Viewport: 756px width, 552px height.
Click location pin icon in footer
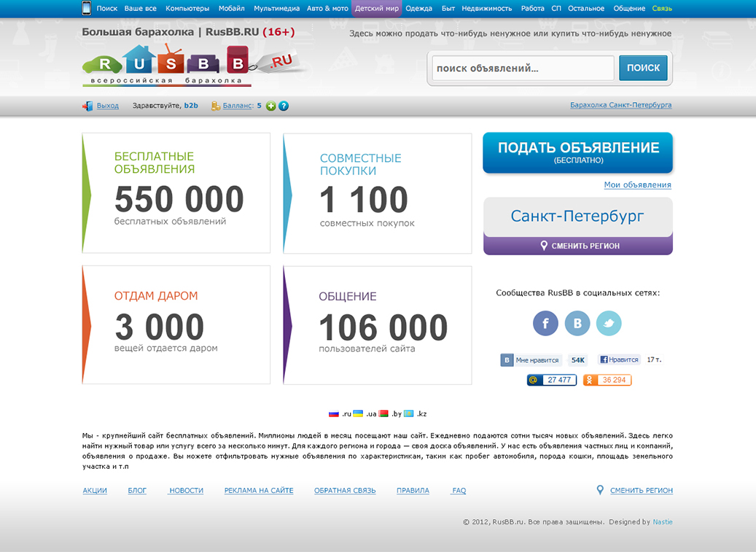tap(600, 490)
